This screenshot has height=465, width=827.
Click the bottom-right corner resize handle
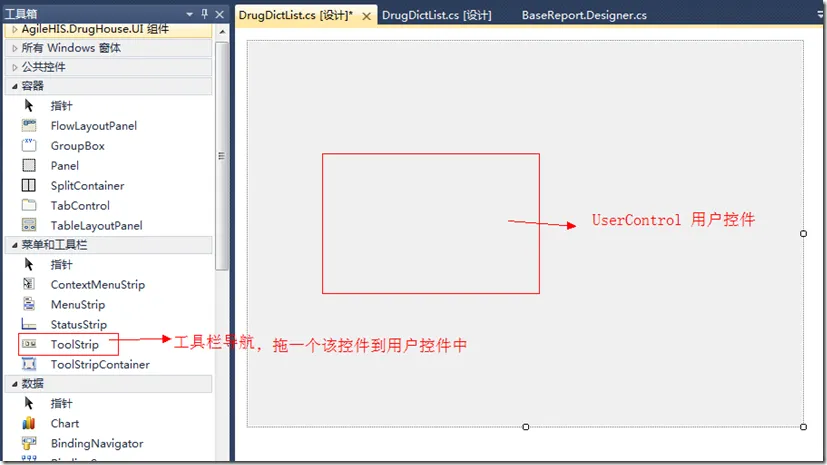click(803, 427)
